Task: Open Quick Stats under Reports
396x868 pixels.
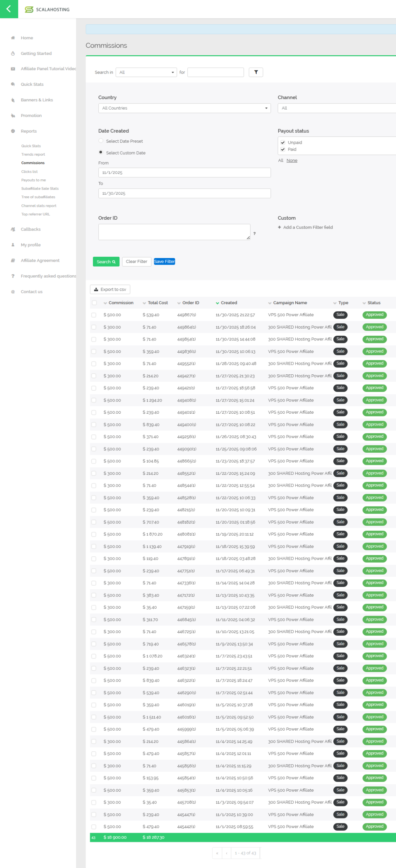Action: pos(31,146)
